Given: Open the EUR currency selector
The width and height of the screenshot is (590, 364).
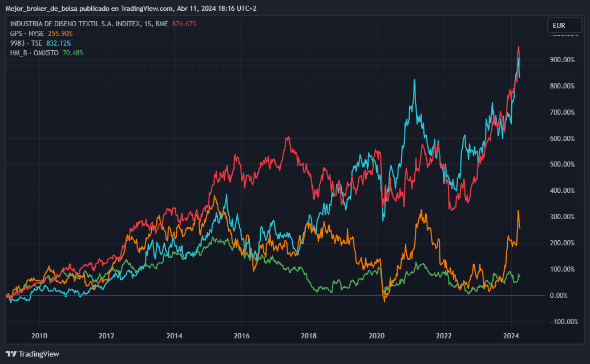Looking at the screenshot, I should 565,26.
